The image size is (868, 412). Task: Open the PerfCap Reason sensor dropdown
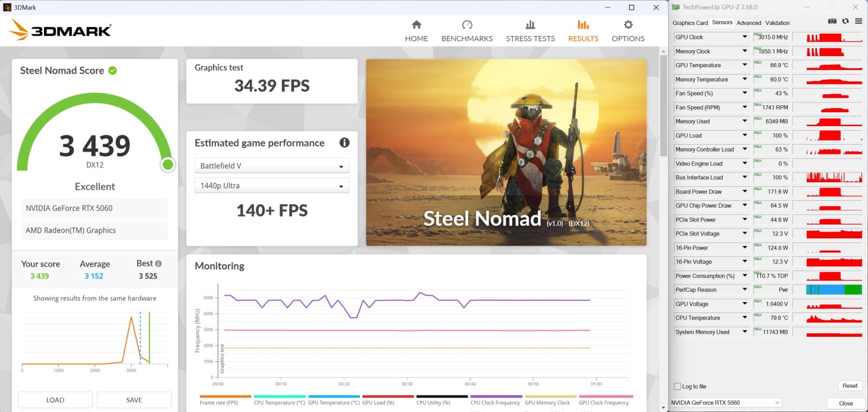click(745, 290)
